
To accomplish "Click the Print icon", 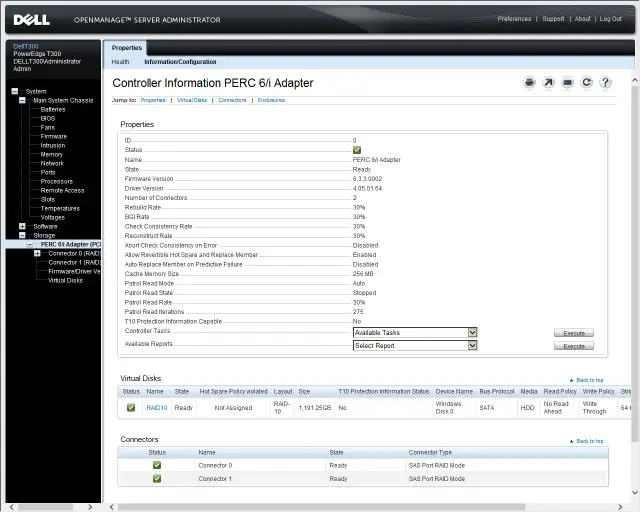I will coord(530,83).
